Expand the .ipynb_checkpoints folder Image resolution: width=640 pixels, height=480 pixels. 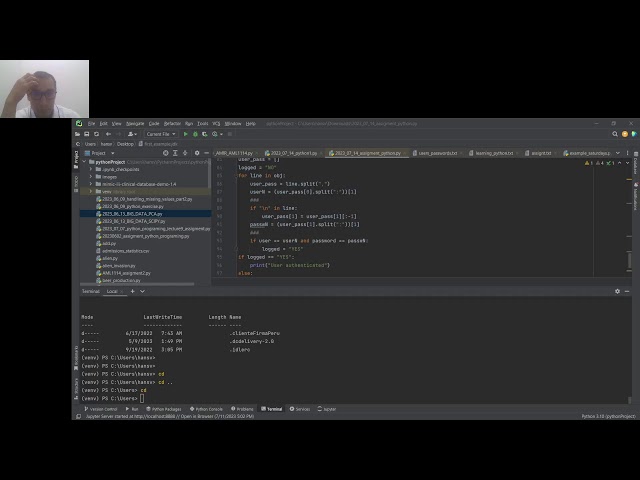pos(91,169)
